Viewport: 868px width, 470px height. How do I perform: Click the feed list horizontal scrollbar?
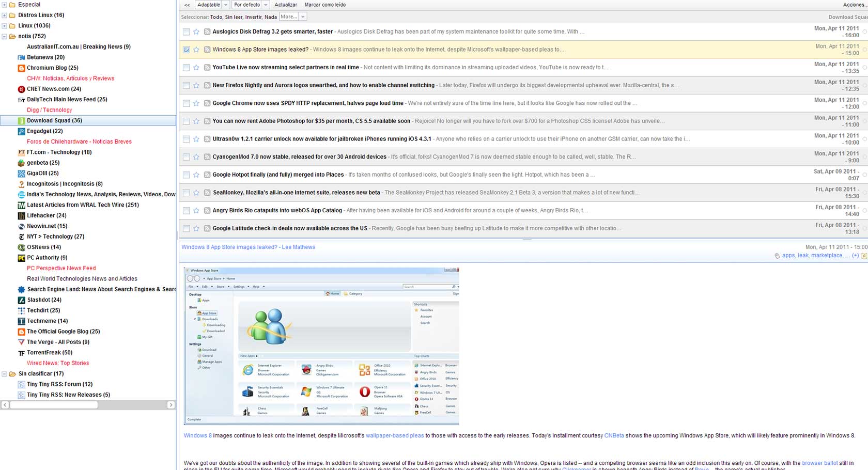pos(54,405)
